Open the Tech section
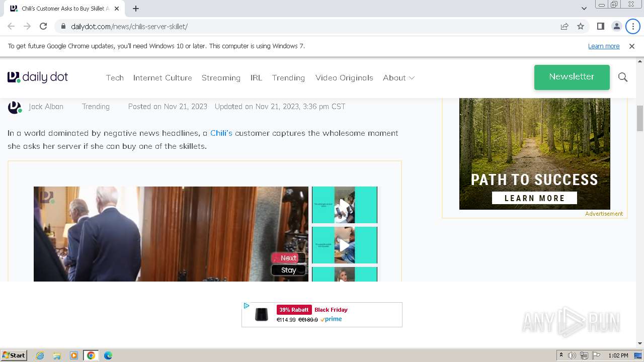 pyautogui.click(x=115, y=77)
